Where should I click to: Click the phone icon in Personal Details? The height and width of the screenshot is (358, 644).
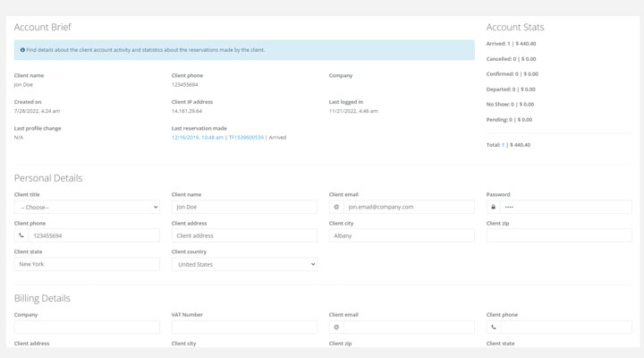pyautogui.click(x=21, y=235)
